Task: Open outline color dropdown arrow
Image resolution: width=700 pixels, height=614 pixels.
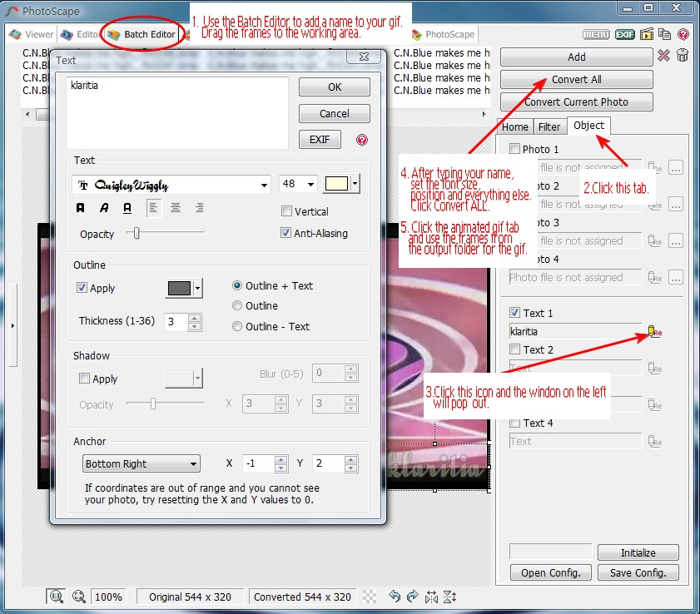Action: point(198,288)
